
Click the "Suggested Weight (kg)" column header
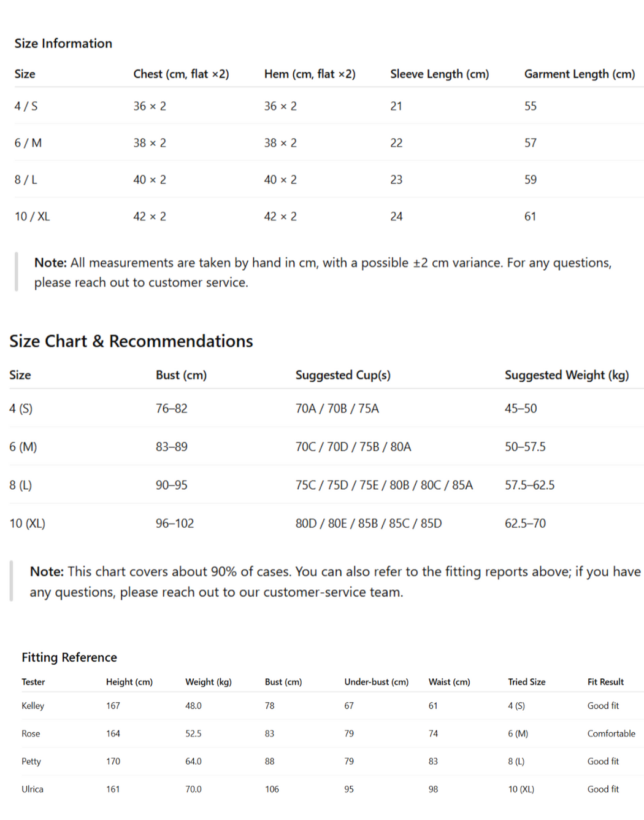[x=566, y=375]
